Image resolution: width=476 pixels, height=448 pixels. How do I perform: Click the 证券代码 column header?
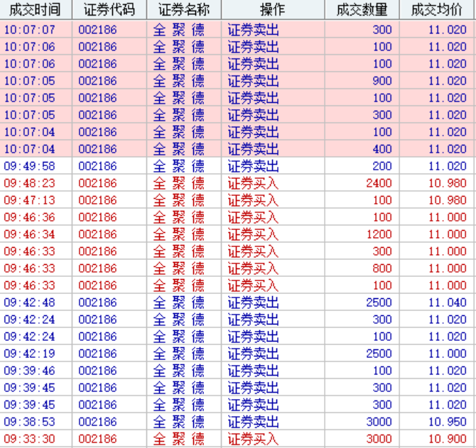coord(109,10)
